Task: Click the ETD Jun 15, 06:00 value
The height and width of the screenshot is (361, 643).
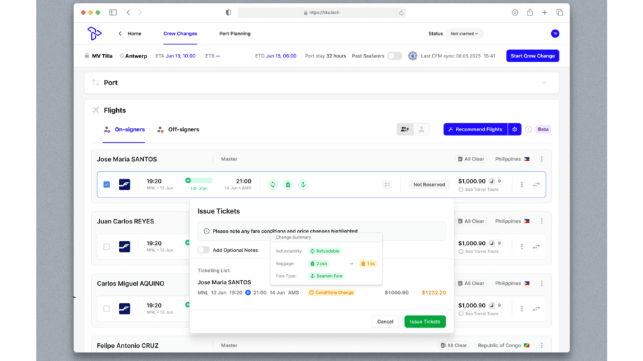Action: (281, 56)
